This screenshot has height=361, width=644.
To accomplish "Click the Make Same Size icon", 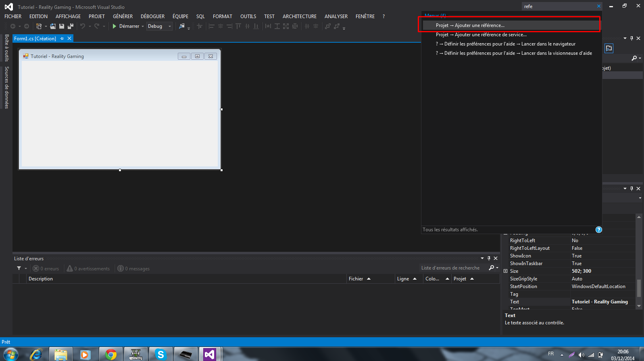I will tap(286, 26).
